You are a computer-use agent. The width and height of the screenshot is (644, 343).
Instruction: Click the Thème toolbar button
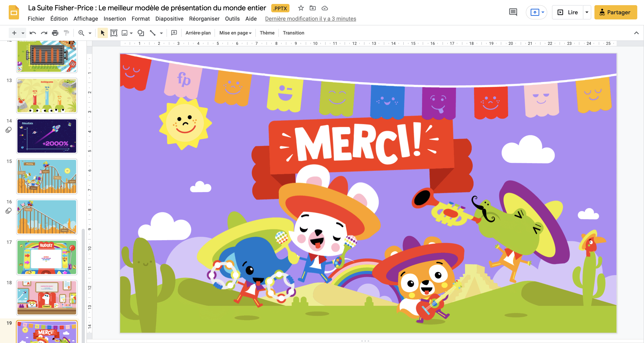(267, 33)
